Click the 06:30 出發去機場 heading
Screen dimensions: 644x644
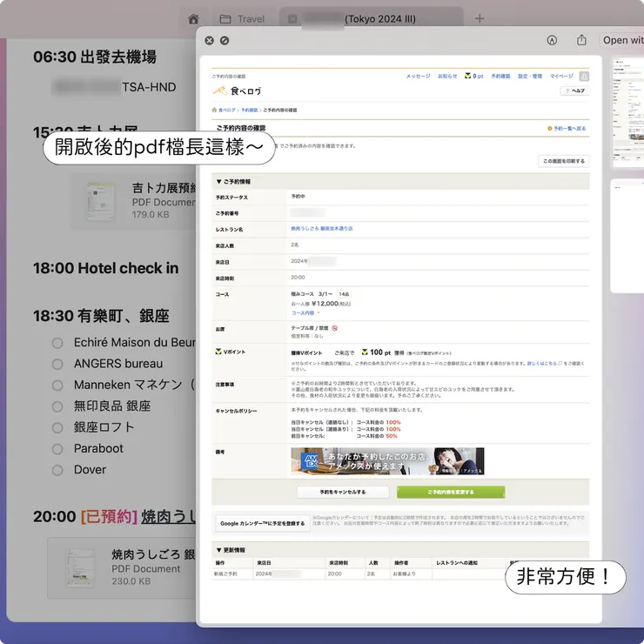coord(95,57)
